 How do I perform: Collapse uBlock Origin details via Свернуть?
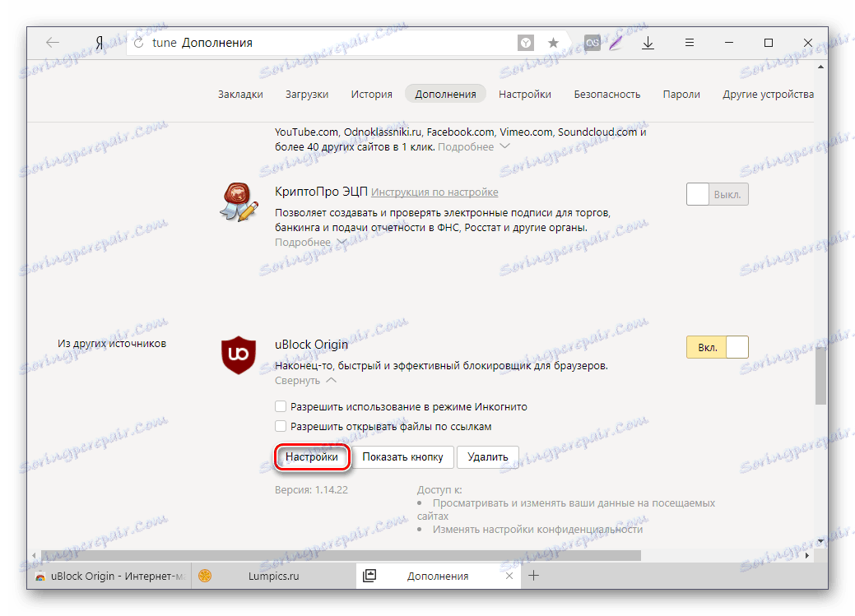coord(305,381)
